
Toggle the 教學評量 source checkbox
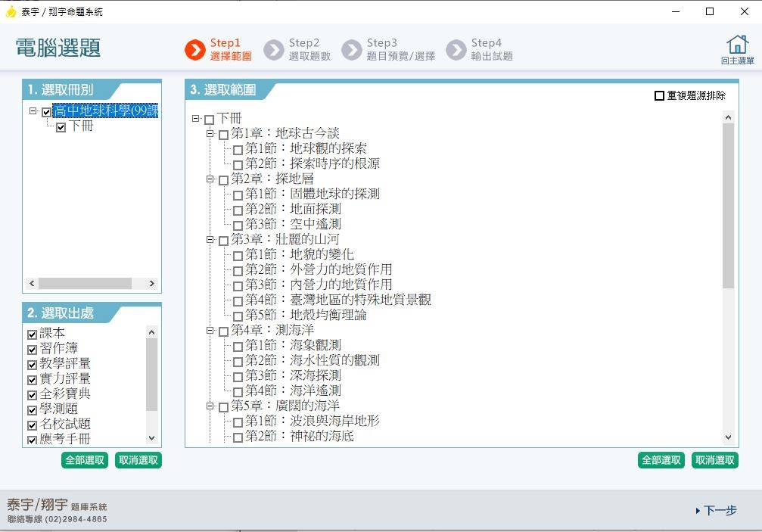point(32,365)
